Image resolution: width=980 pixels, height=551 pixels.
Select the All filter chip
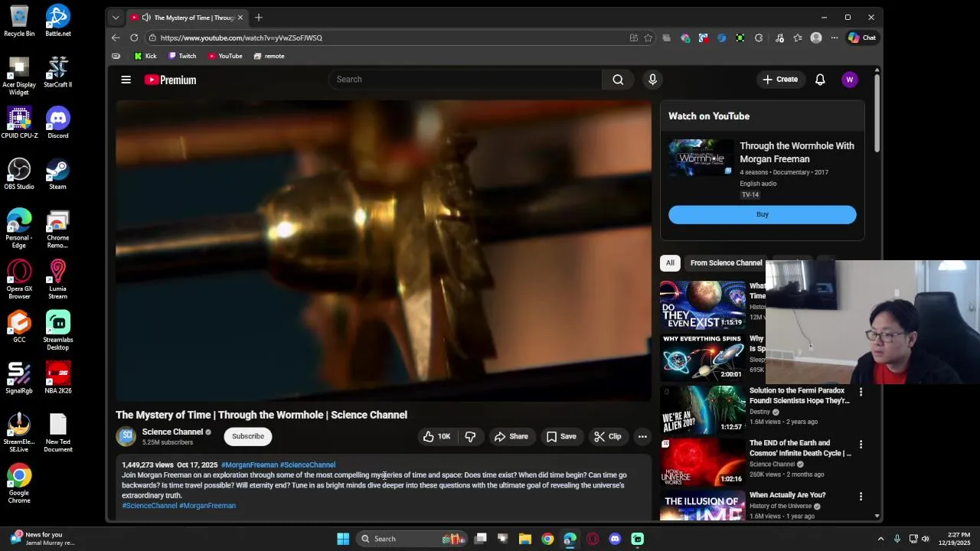tap(670, 262)
